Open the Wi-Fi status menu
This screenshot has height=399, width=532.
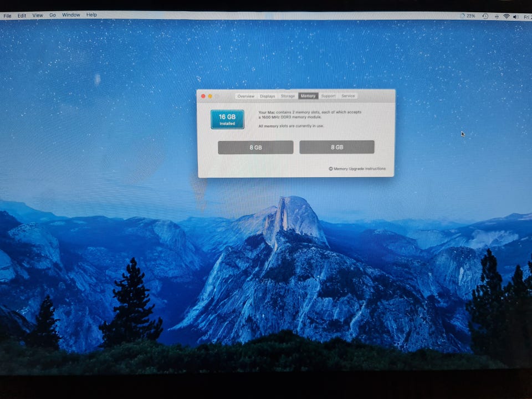506,16
